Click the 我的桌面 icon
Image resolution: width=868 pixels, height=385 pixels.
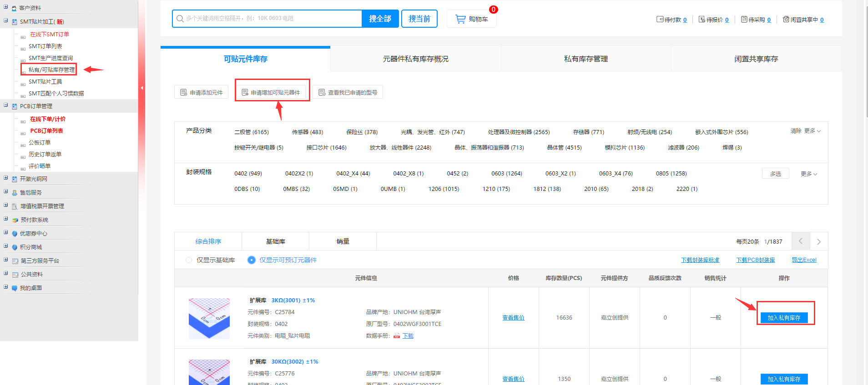[15, 288]
